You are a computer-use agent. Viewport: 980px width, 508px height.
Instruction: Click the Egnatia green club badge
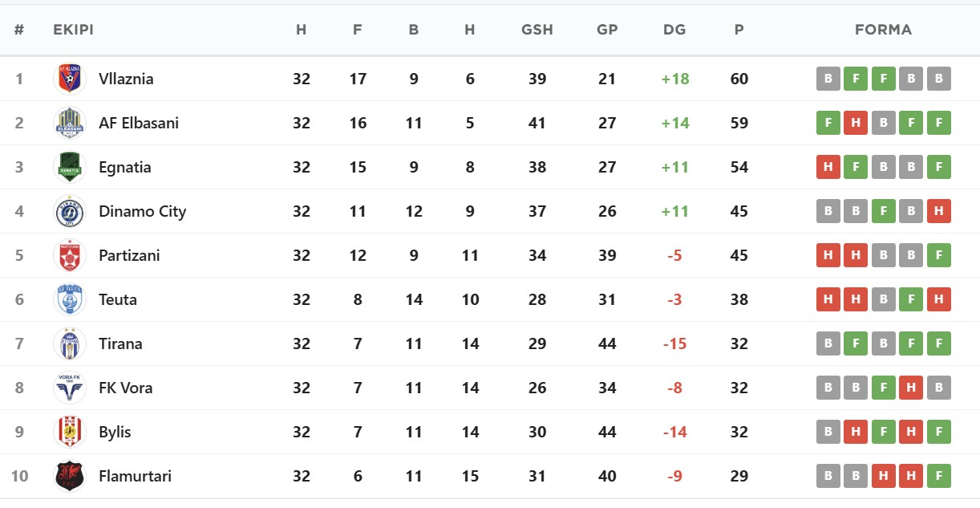point(70,167)
